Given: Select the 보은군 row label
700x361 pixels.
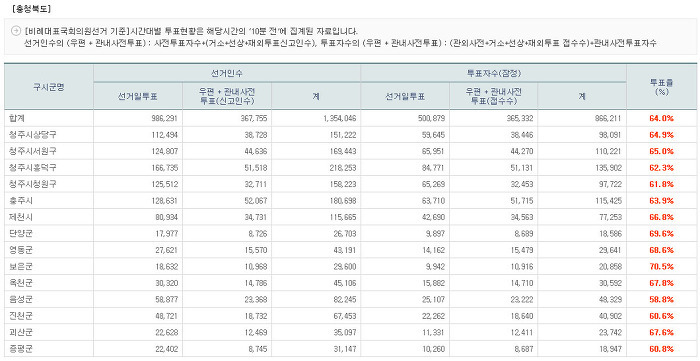Looking at the screenshot, I should [21, 267].
